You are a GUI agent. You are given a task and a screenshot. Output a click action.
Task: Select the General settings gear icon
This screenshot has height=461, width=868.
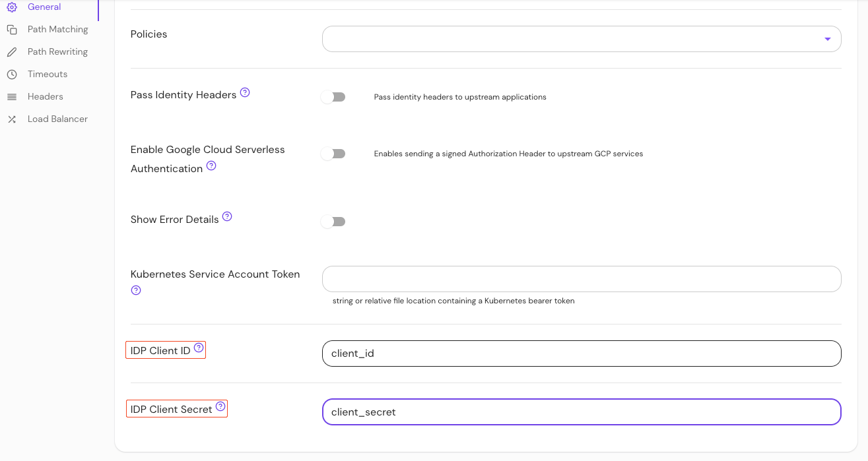point(11,7)
